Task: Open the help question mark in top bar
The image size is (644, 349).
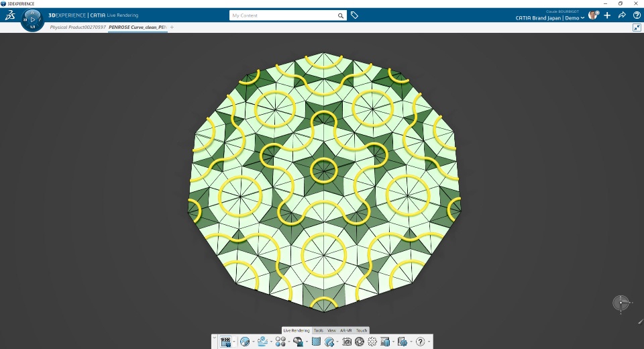Action: coord(637,15)
